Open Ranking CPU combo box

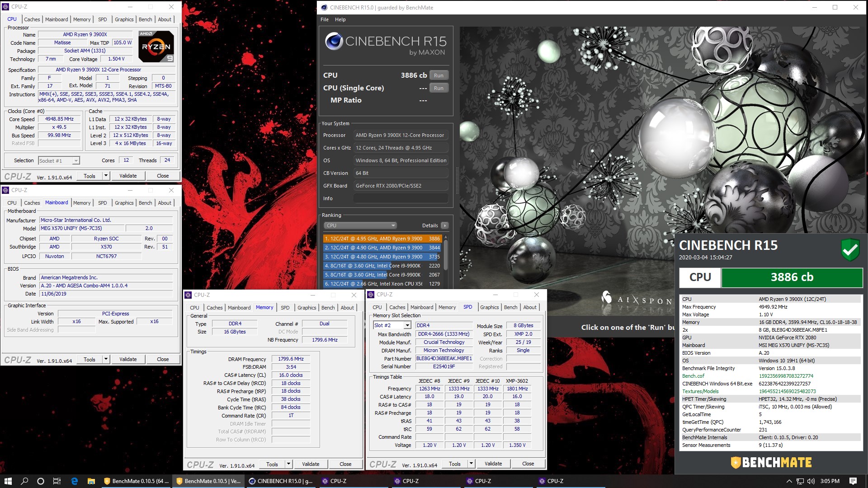coord(360,225)
